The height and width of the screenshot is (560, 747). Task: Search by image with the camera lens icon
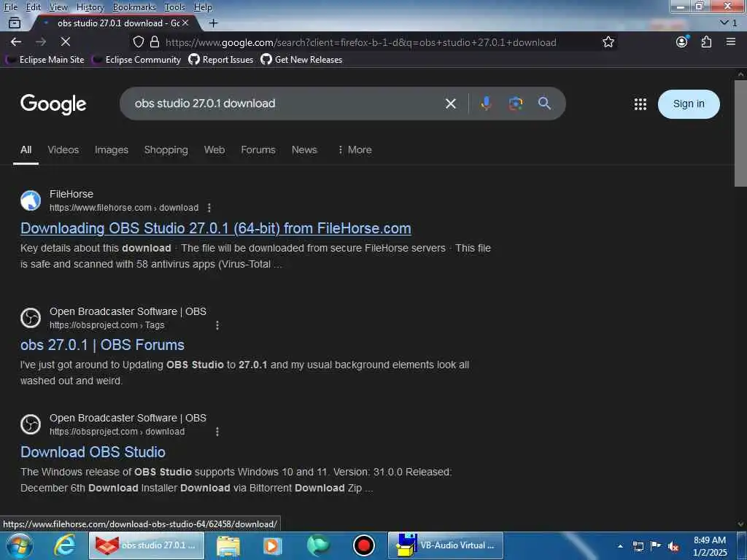tap(516, 104)
